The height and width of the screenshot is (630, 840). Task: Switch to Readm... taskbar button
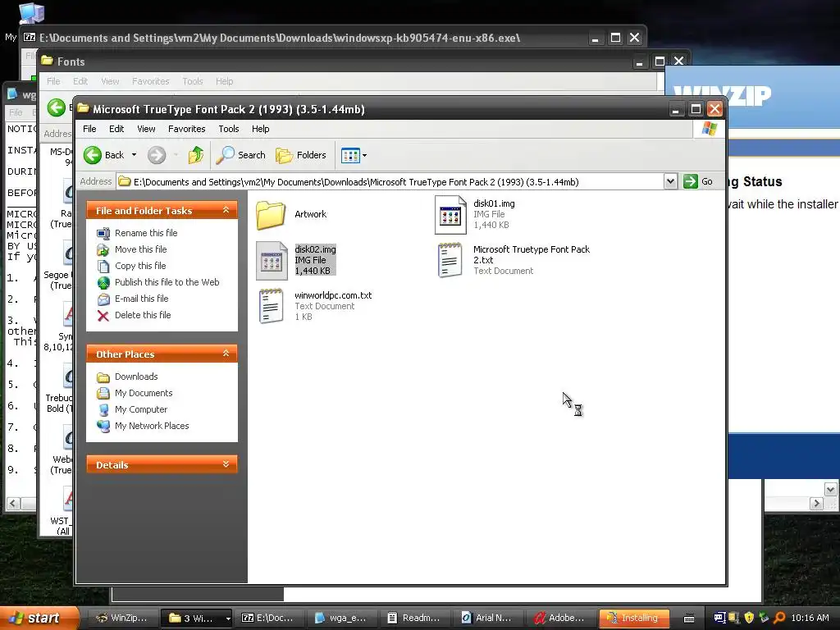point(413,618)
